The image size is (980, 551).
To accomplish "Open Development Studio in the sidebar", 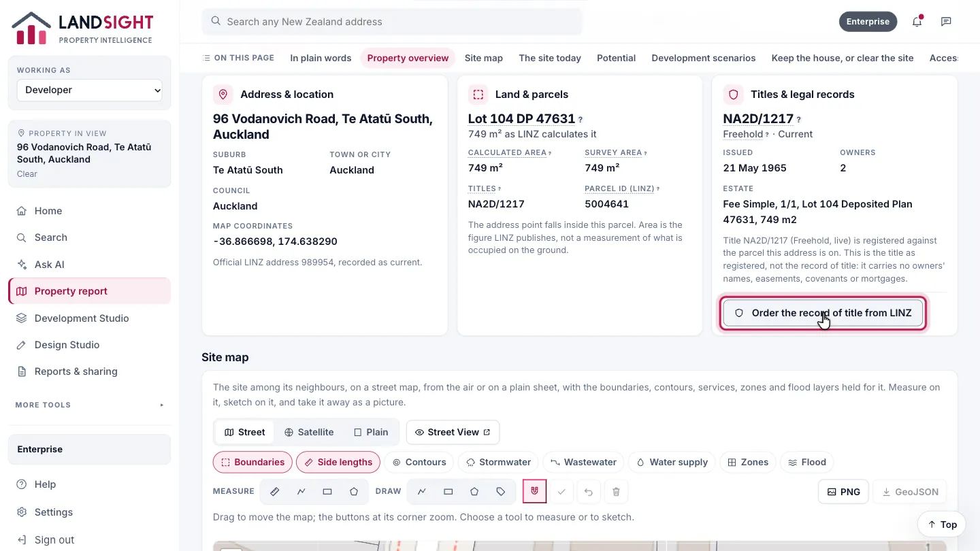I will point(90,318).
